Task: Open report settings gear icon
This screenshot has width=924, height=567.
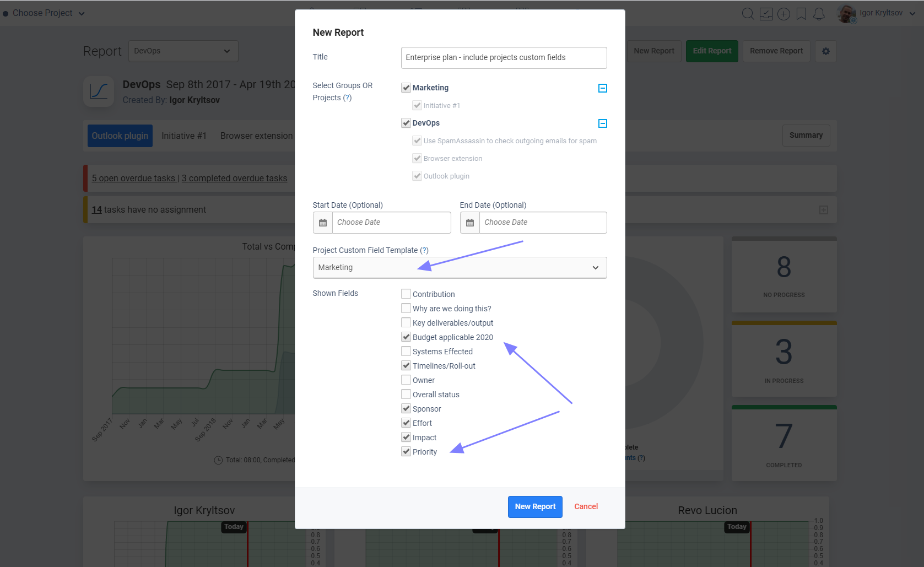Action: [x=825, y=51]
